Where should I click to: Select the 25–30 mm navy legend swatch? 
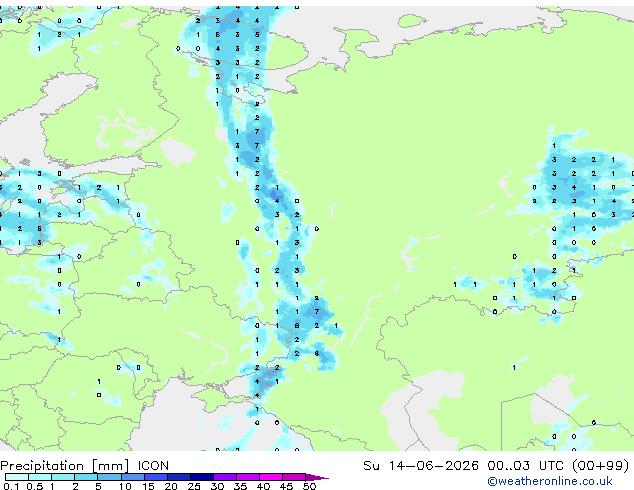[201, 477]
